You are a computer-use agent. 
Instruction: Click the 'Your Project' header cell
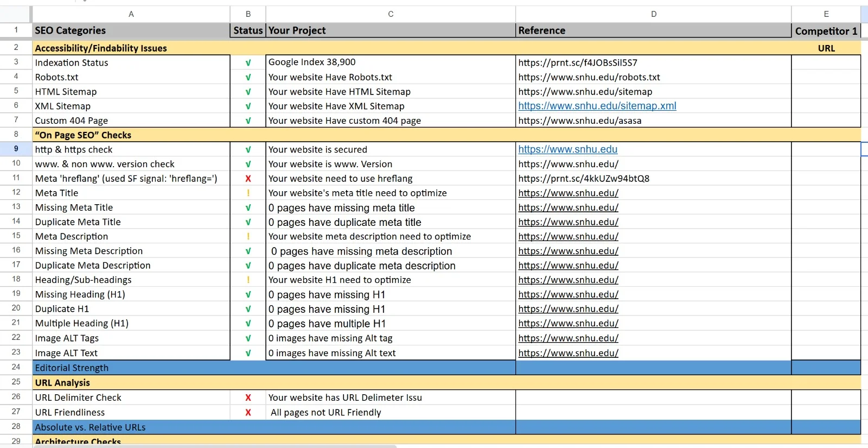click(x=391, y=30)
